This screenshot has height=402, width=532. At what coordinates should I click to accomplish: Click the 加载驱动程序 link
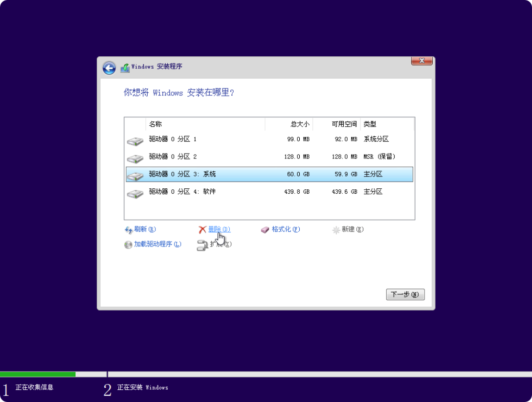(x=157, y=244)
